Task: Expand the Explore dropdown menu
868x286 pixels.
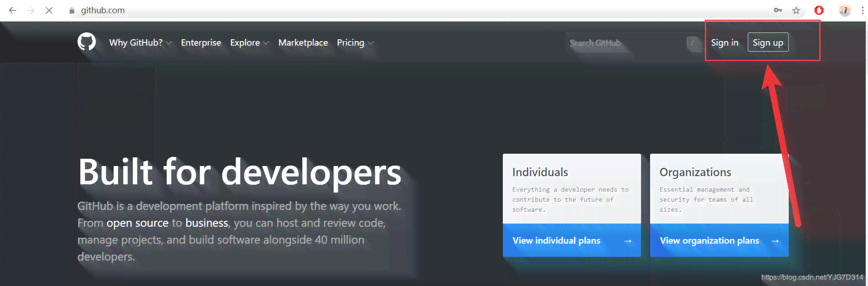Action: (249, 42)
